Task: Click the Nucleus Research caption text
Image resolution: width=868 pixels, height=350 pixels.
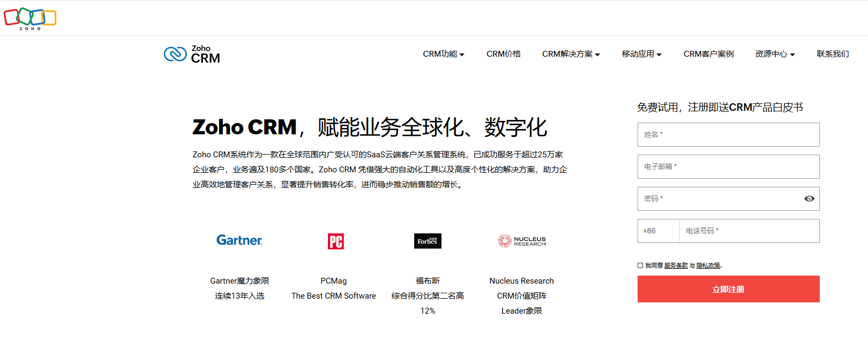Action: point(522,281)
